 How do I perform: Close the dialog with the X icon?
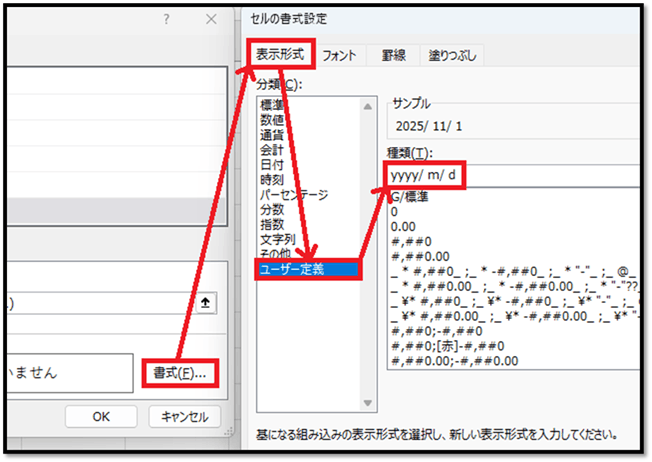[x=211, y=19]
